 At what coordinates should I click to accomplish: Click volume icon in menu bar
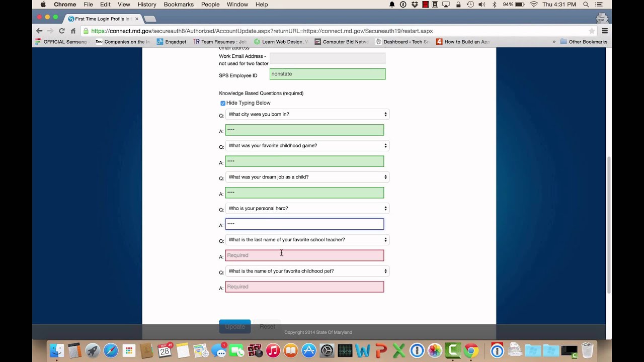(x=482, y=5)
